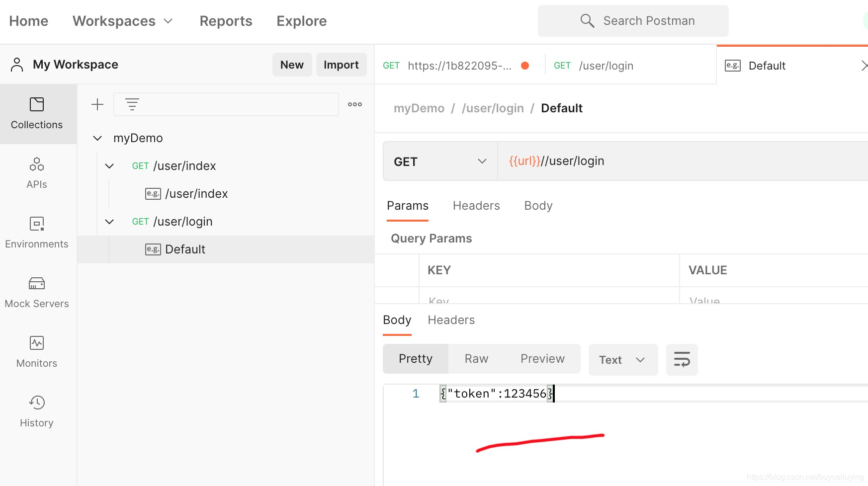868x486 pixels.
Task: Collapse the GET /user/index request
Action: (x=109, y=166)
